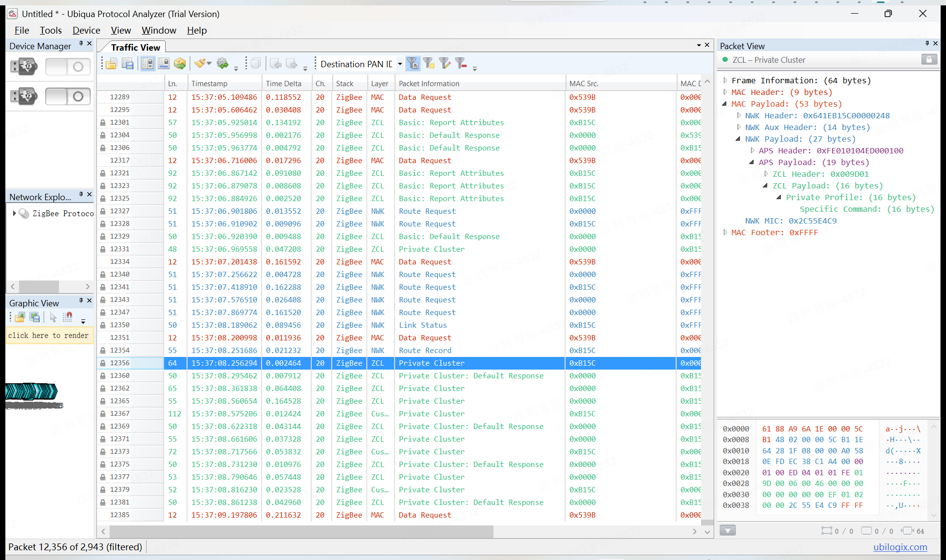
Task: Select packet row 12354 Route Record
Action: 399,350
